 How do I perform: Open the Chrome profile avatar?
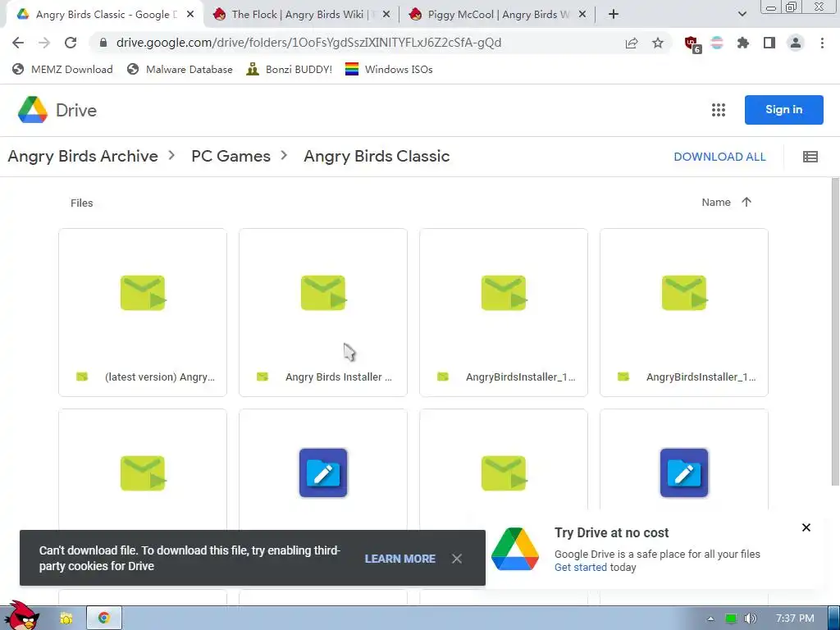coord(796,43)
